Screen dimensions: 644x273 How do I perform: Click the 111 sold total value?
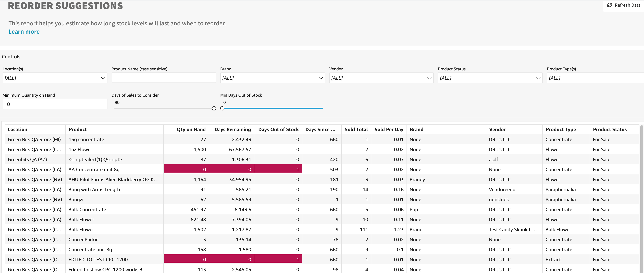click(x=364, y=230)
